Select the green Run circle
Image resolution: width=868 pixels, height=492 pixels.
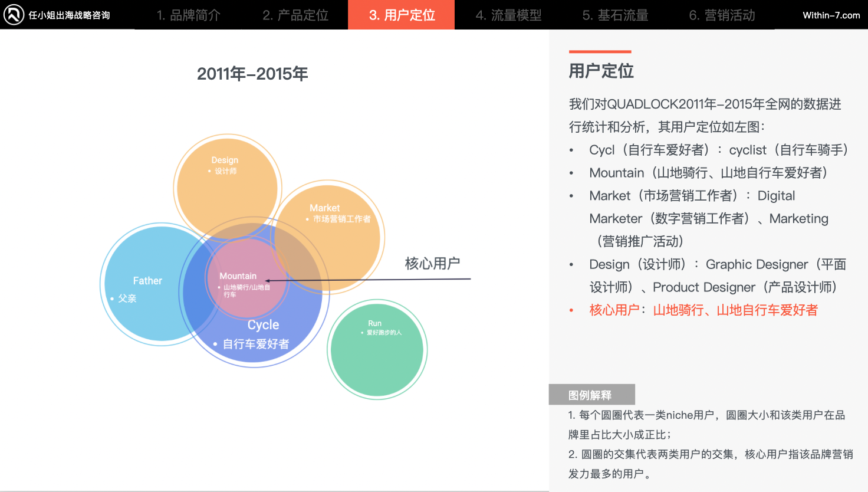(377, 349)
